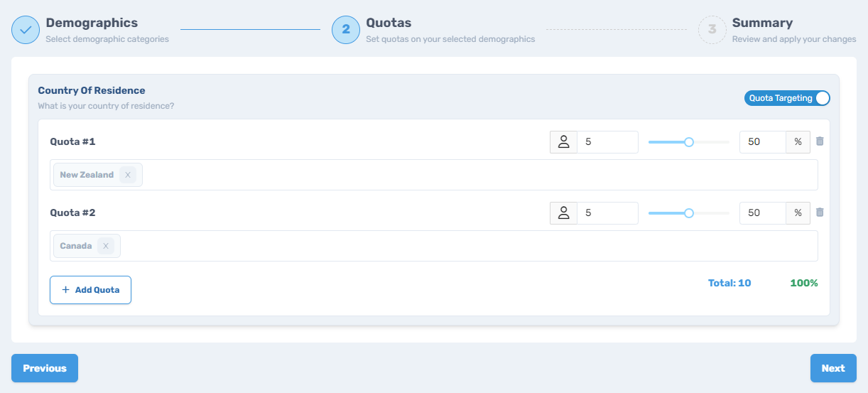
Task: Click the Add Quota button
Action: point(90,290)
